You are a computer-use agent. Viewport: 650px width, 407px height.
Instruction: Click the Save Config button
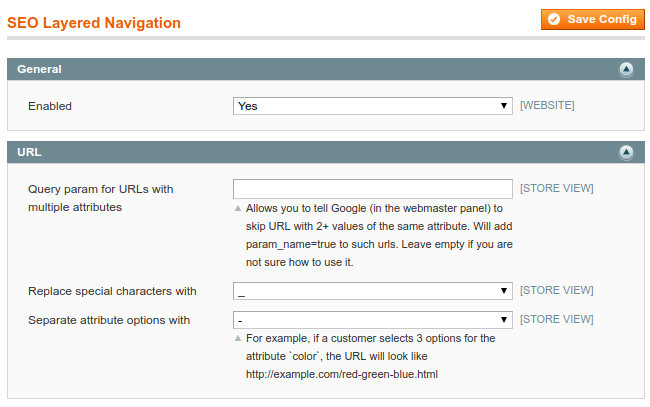[x=593, y=19]
